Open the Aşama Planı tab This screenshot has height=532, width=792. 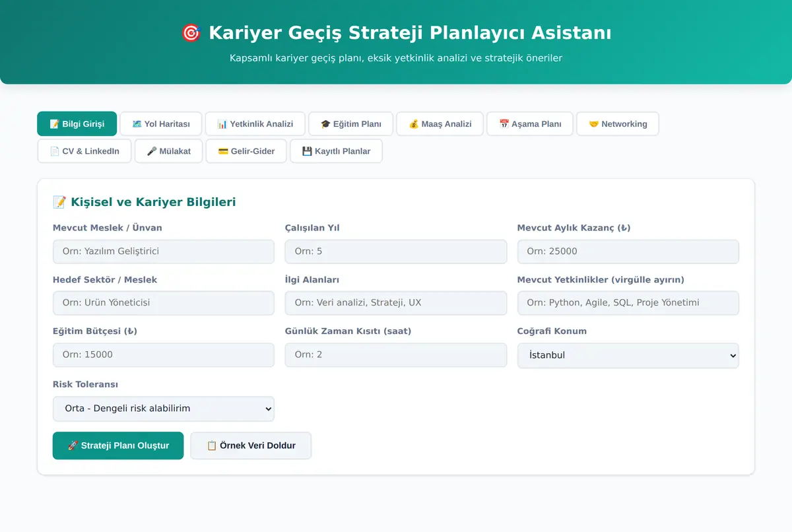[530, 124]
